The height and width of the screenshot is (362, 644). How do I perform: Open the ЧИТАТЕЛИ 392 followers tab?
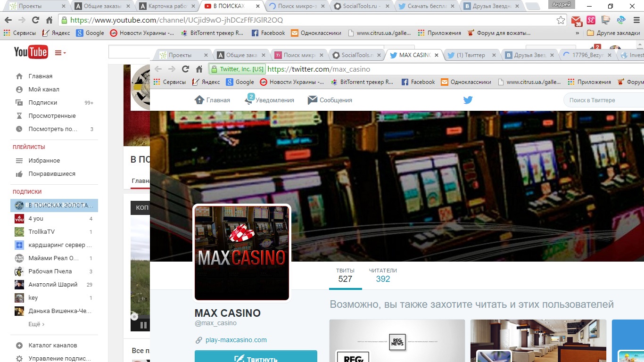(383, 275)
